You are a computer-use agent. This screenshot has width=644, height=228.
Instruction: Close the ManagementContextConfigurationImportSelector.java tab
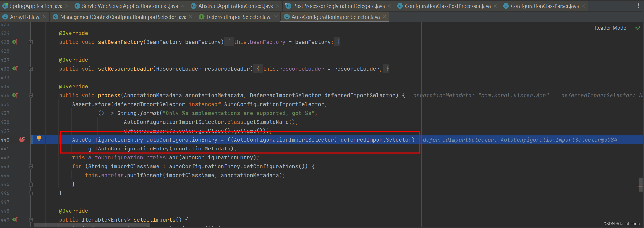pyautogui.click(x=191, y=17)
